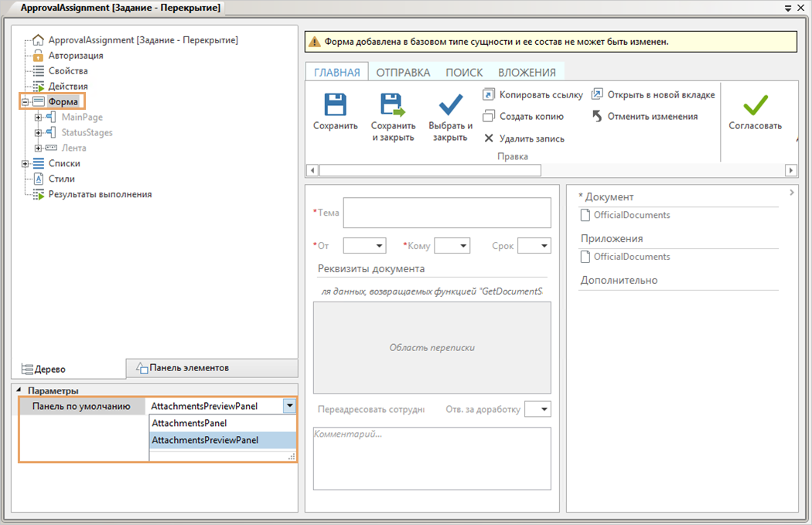Image resolution: width=812 pixels, height=525 pixels.
Task: Click the Выбрать и закрыть checkmark icon
Action: tap(450, 105)
